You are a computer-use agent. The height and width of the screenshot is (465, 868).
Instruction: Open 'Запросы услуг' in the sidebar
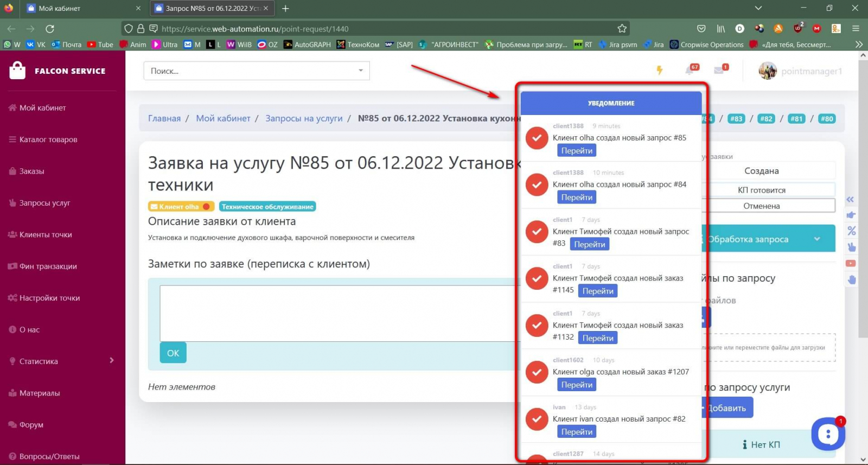click(x=44, y=203)
